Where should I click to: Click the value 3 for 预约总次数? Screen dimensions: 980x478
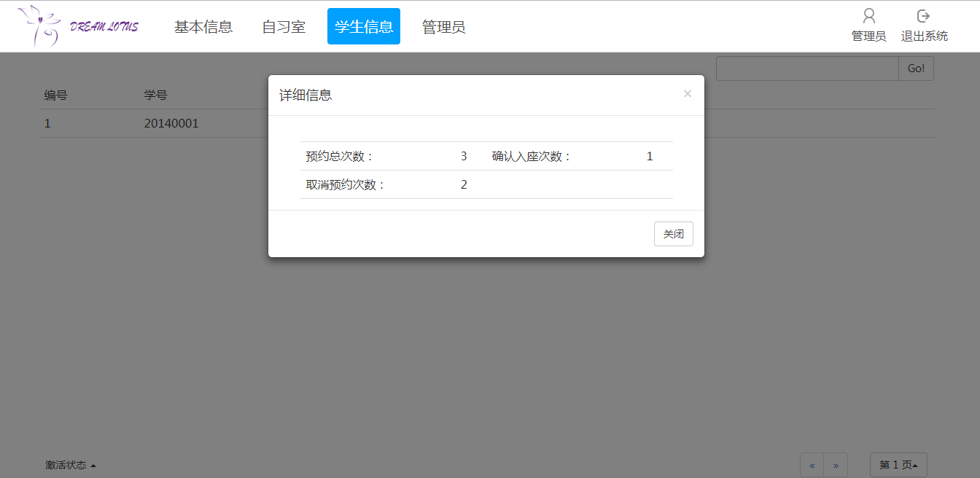pos(464,156)
